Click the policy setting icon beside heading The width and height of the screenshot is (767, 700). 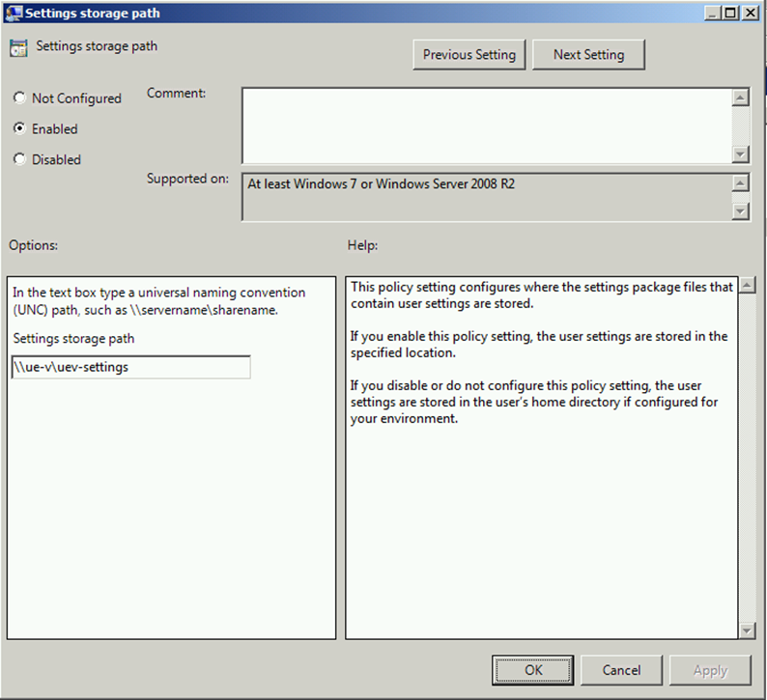(18, 48)
